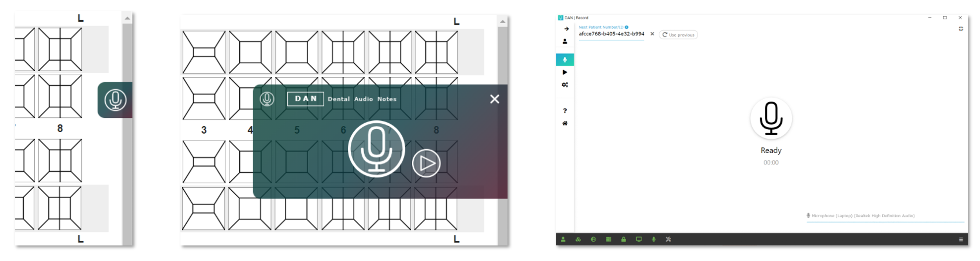Open user profile icon in sidebar

tap(565, 41)
